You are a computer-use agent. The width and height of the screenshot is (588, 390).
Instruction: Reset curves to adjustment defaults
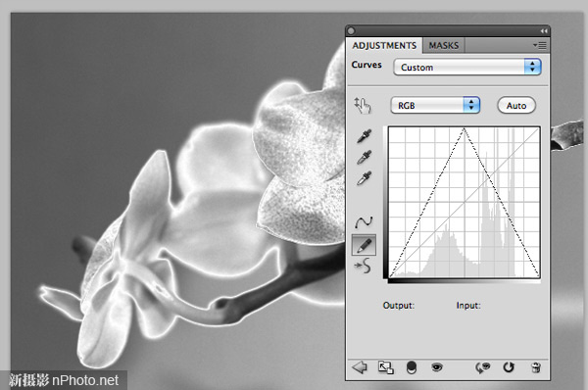[x=509, y=367]
